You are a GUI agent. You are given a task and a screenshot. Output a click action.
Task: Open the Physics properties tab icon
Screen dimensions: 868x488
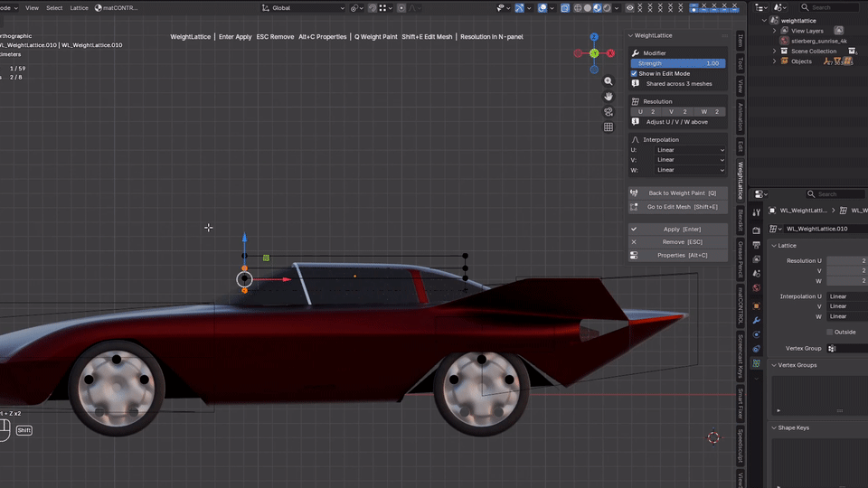tap(756, 334)
